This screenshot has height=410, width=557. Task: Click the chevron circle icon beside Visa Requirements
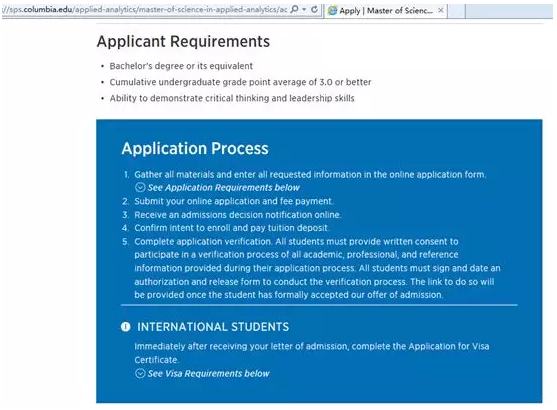coord(140,373)
